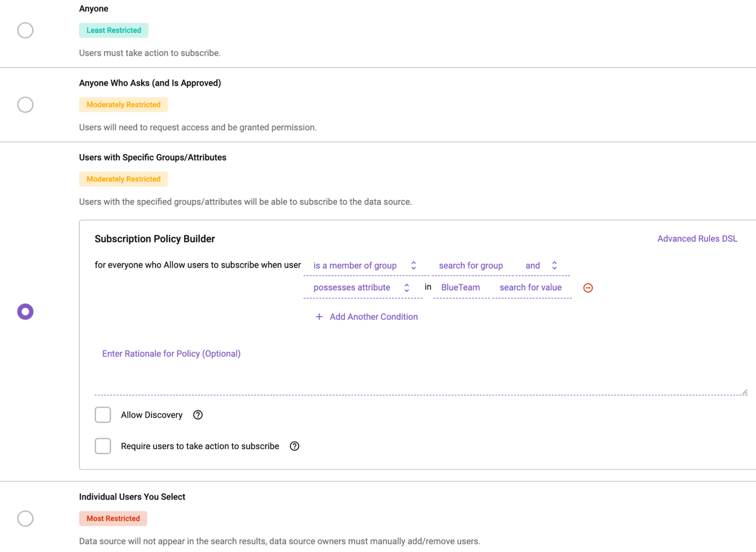
Task: Remove condition with red minus icon
Action: (x=588, y=288)
